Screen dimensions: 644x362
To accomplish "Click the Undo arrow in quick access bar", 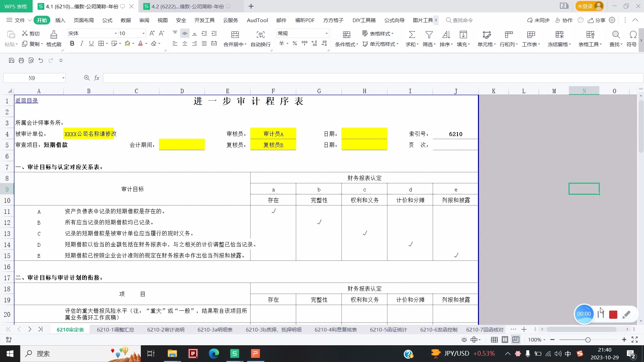I will [41, 60].
